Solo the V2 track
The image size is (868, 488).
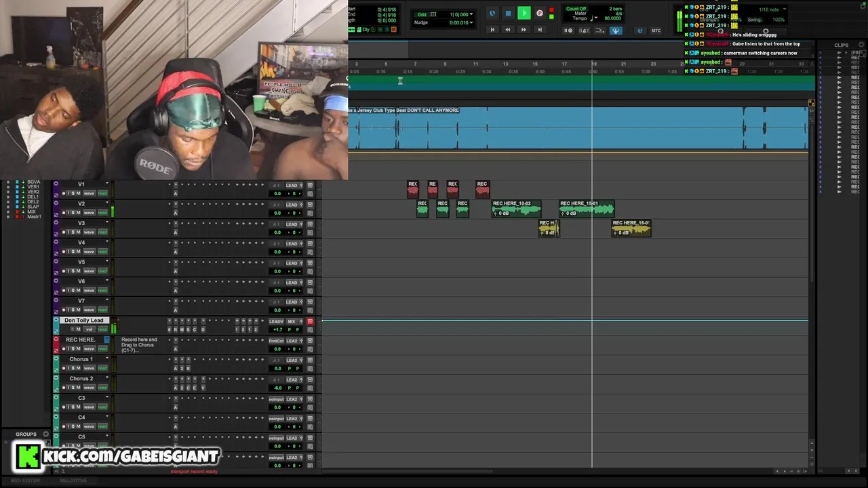pos(73,213)
